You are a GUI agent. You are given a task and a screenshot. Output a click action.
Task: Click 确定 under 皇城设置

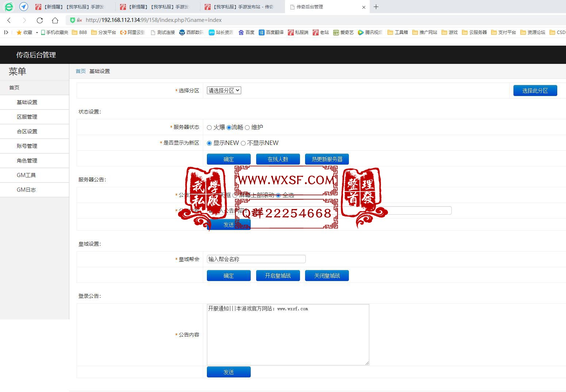pyautogui.click(x=229, y=276)
